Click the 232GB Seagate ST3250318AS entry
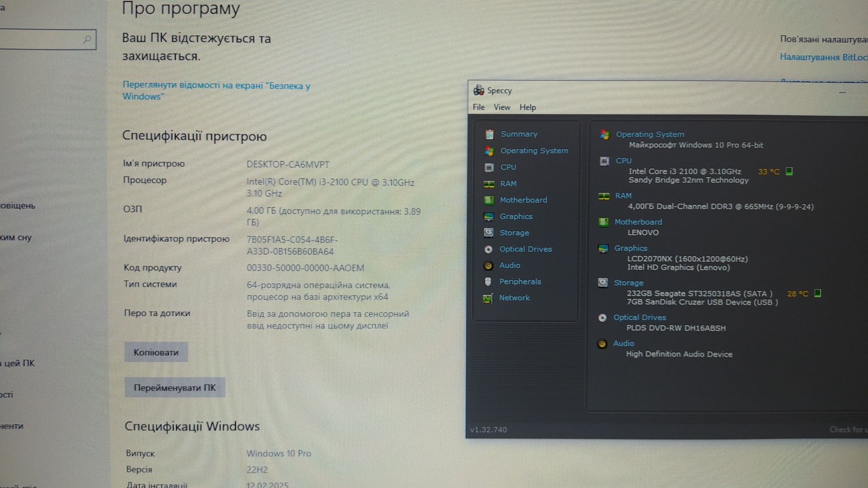The height and width of the screenshot is (488, 868). (x=699, y=293)
